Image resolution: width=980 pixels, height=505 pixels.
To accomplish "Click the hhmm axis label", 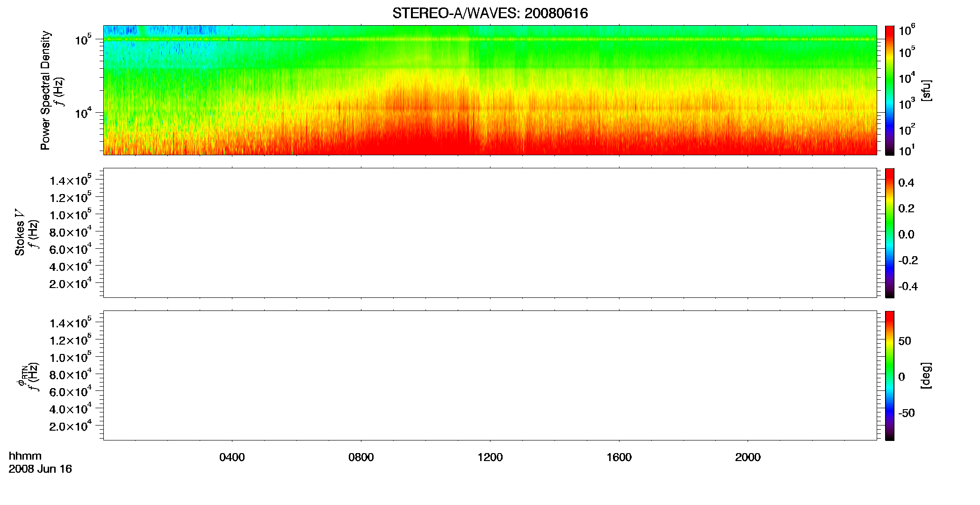I will coord(25,456).
